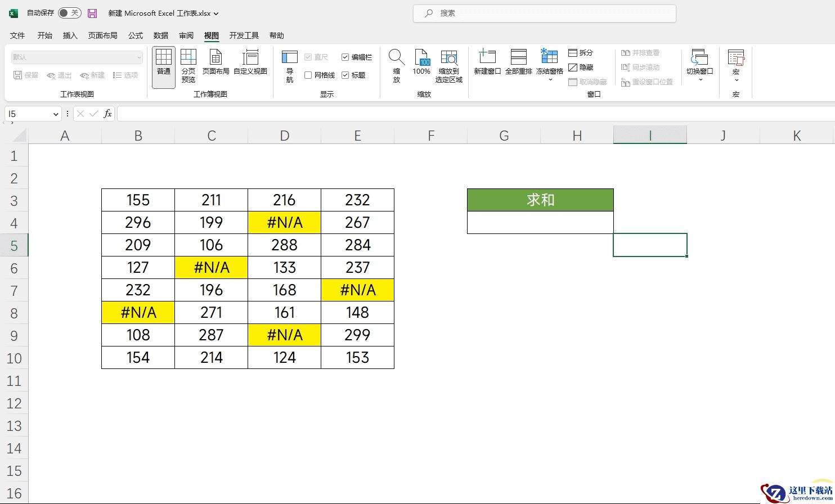The height and width of the screenshot is (504, 835).
Task: Expand the Macros (宏) dropdown arrow
Action: click(736, 80)
